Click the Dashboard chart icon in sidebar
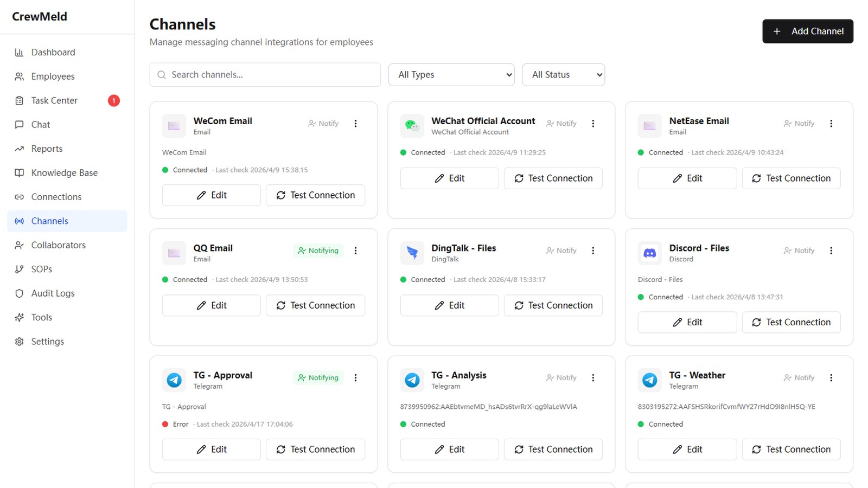This screenshot has height=488, width=868. 19,53
